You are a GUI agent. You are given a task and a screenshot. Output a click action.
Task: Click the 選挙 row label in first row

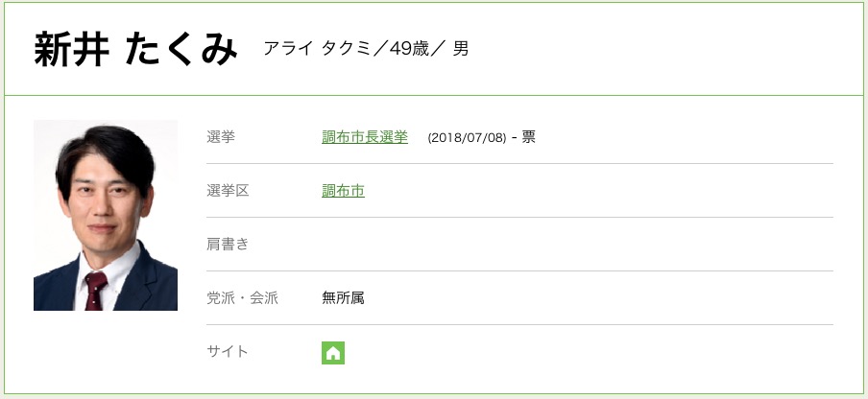pyautogui.click(x=221, y=137)
